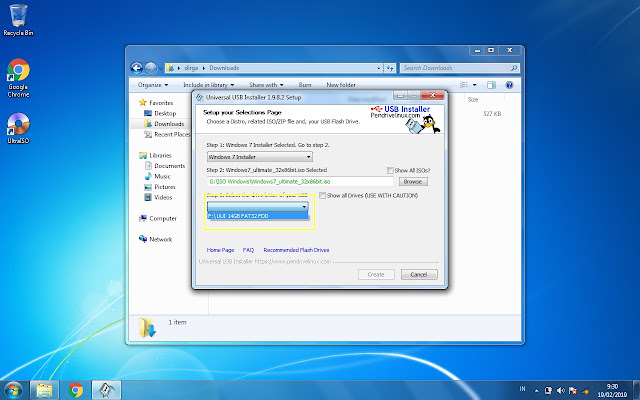The height and width of the screenshot is (400, 640).
Task: Open recent pages dropdown next to Forward
Action: (x=160, y=69)
